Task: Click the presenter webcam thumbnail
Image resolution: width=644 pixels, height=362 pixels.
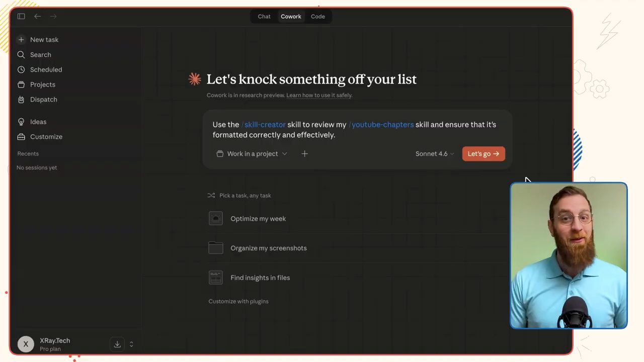Action: tap(569, 255)
